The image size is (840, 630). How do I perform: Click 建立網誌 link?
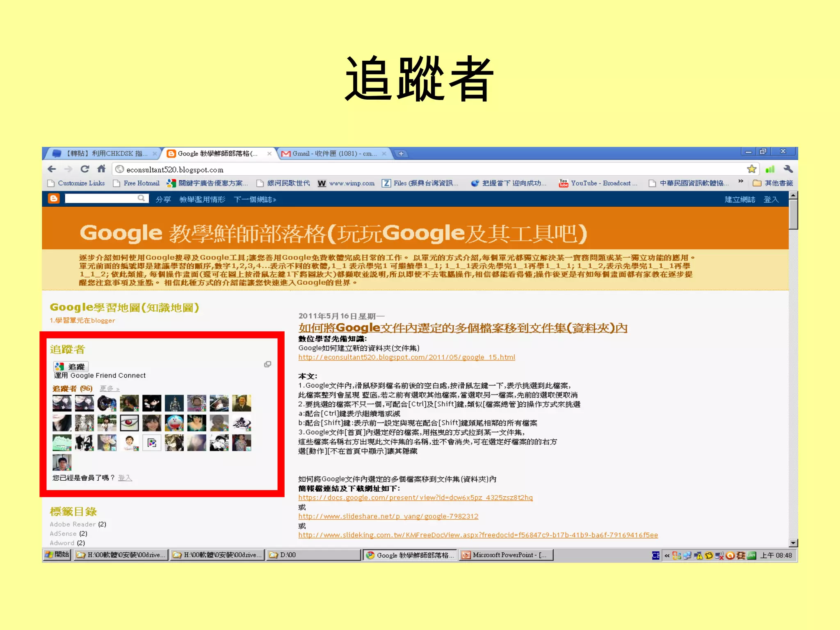point(740,199)
